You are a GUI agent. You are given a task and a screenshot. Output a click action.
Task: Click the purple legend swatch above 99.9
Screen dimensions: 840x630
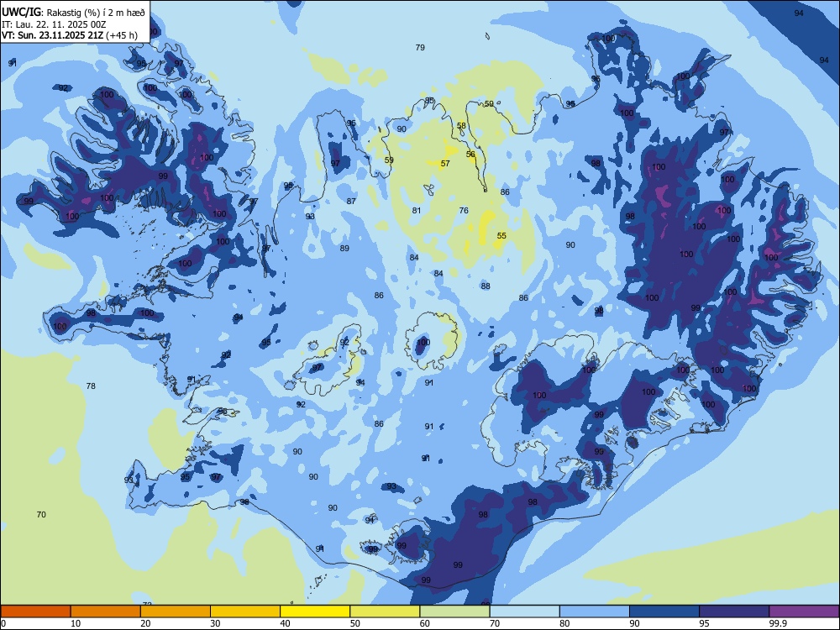click(x=804, y=612)
